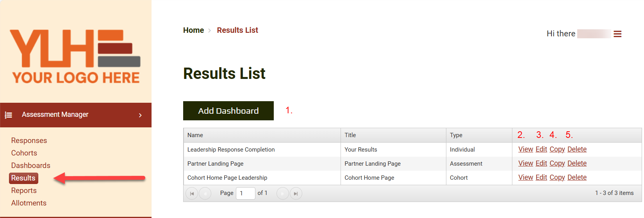Sort by Title column header
Viewport: 644px width, 218px height.
pos(393,135)
